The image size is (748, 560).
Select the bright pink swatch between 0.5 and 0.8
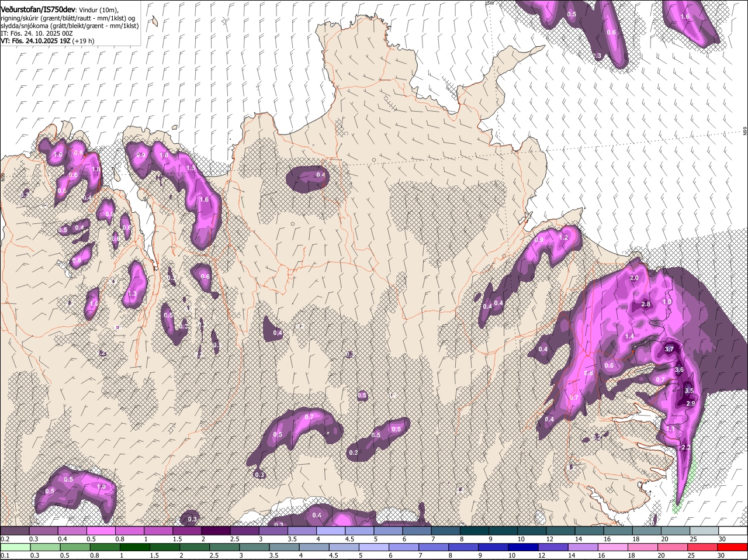click(x=101, y=531)
